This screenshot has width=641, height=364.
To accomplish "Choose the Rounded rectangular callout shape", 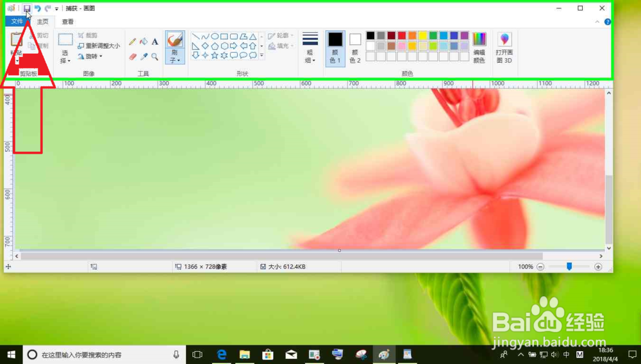I will coord(234,55).
